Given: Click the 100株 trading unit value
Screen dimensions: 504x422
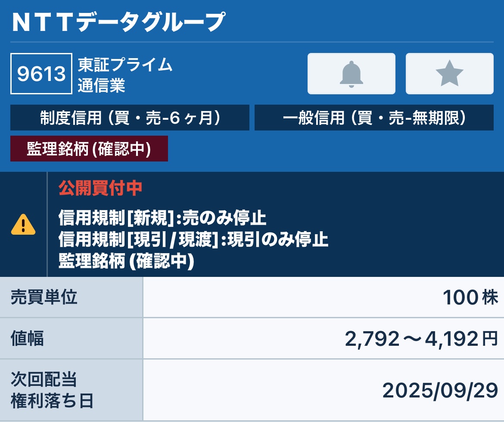Looking at the screenshot, I should point(470,297).
